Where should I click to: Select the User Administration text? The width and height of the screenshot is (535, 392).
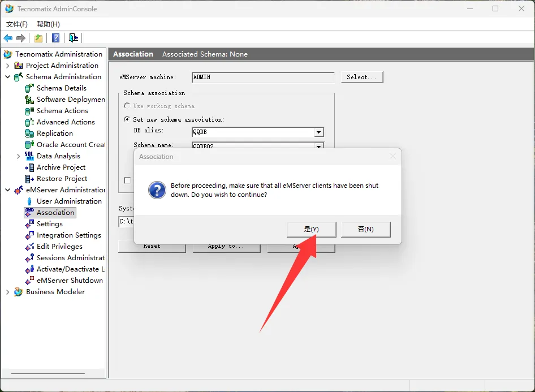[69, 201]
